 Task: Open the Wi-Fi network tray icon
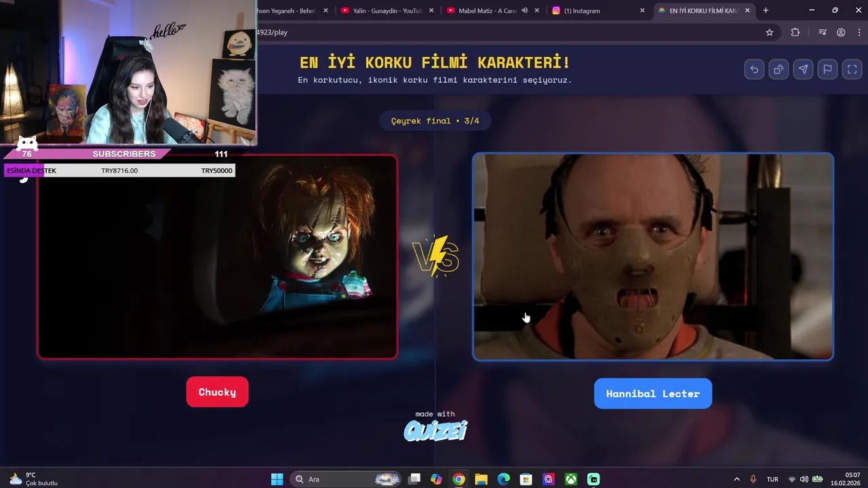[x=792, y=479]
